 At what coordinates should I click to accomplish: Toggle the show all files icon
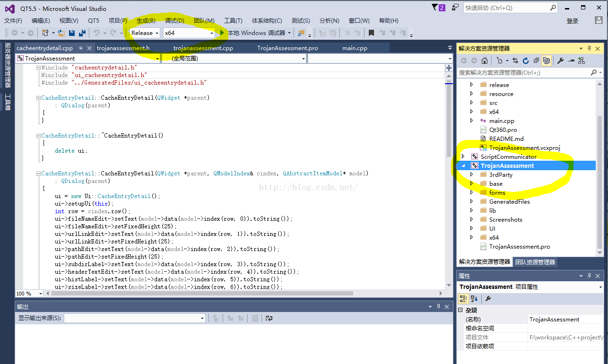546,61
